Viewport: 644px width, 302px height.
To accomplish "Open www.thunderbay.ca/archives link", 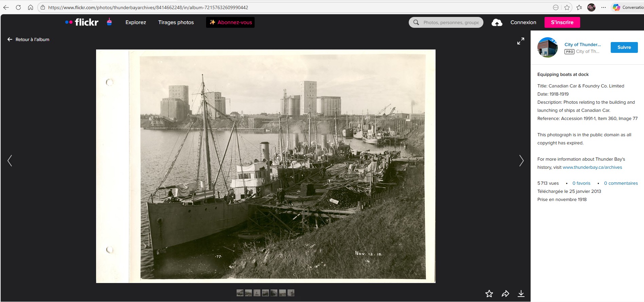I will (x=592, y=167).
